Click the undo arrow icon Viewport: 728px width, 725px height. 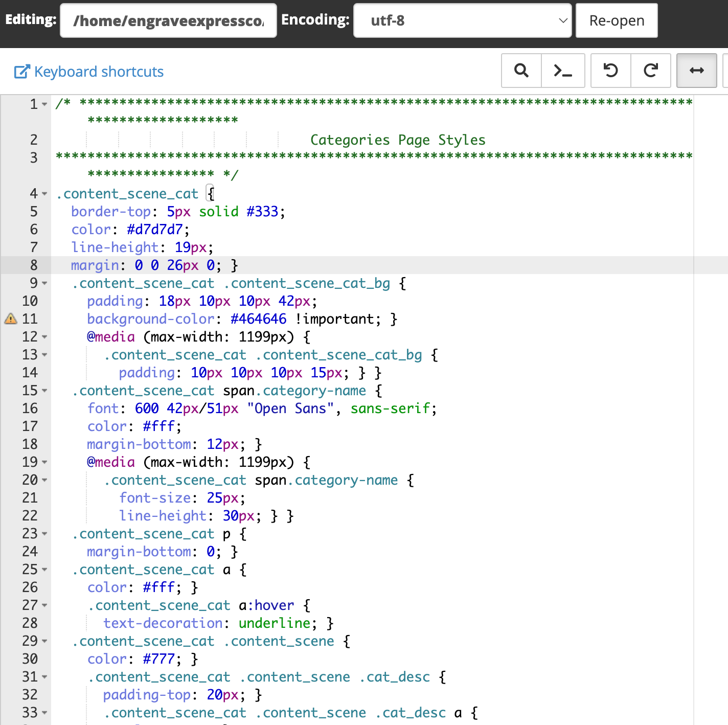(610, 71)
